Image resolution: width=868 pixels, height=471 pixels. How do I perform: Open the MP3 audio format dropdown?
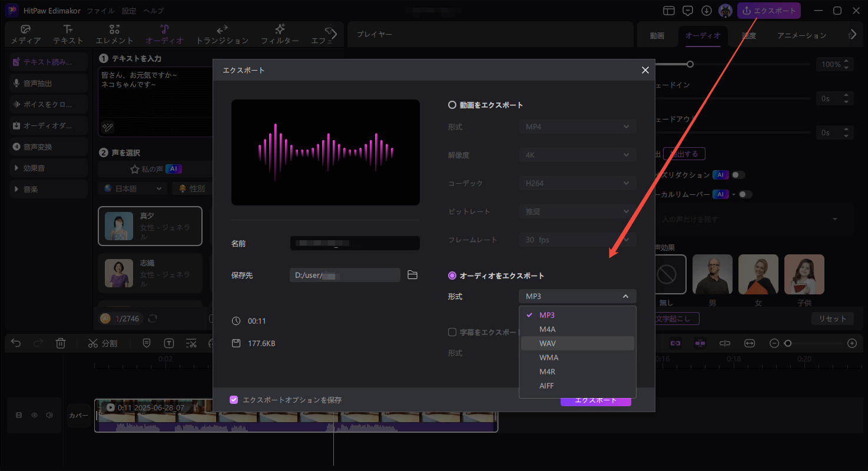coord(577,296)
